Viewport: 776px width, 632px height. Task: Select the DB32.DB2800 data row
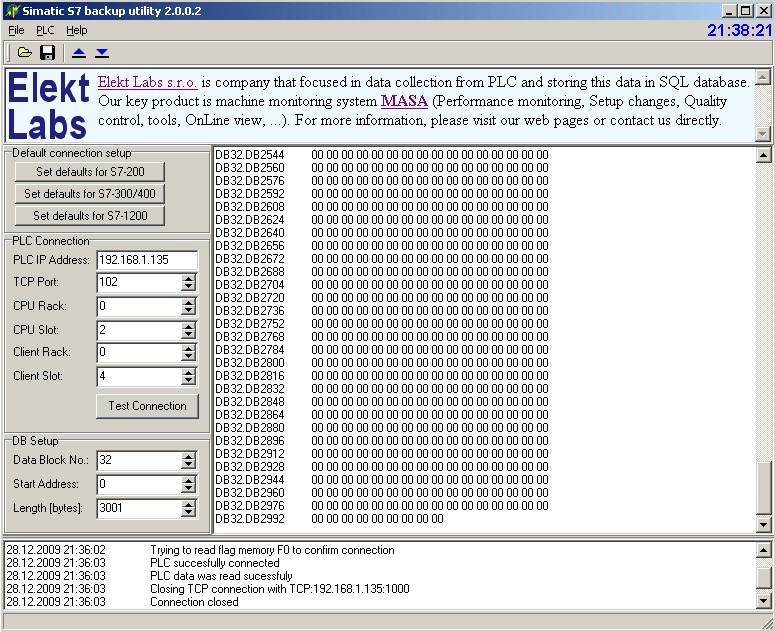click(382, 362)
